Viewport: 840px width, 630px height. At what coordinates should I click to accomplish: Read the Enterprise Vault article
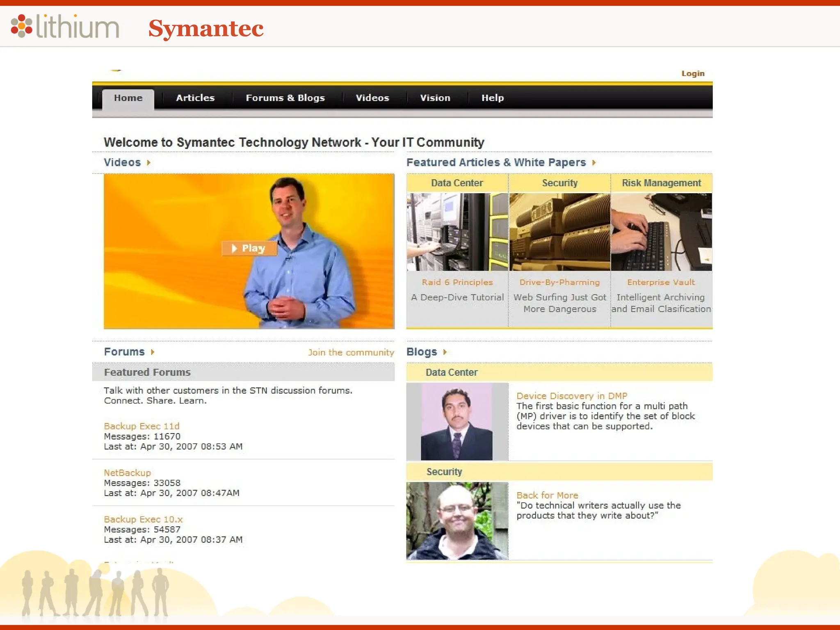[x=661, y=282]
